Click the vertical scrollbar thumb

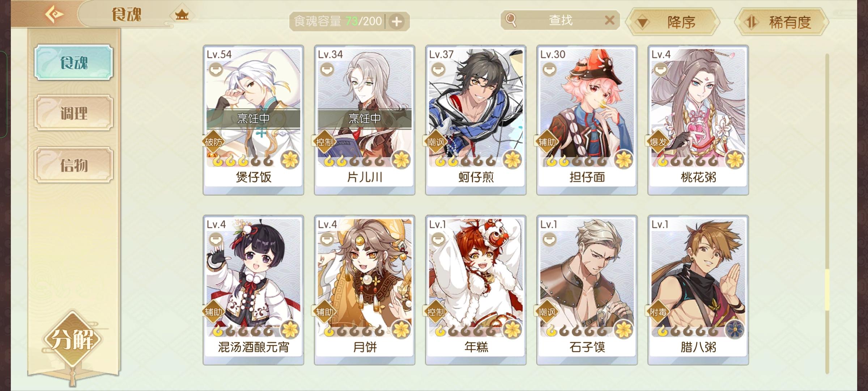827,290
